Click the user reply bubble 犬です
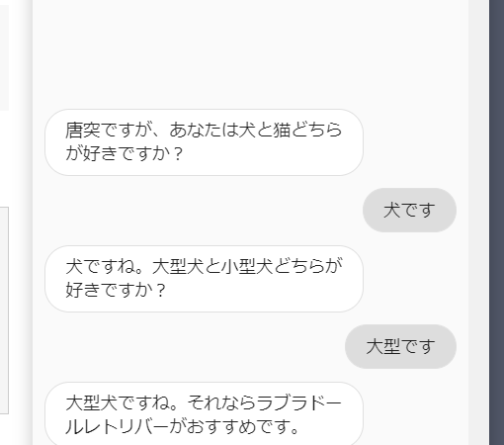The height and width of the screenshot is (445, 504). [x=409, y=210]
